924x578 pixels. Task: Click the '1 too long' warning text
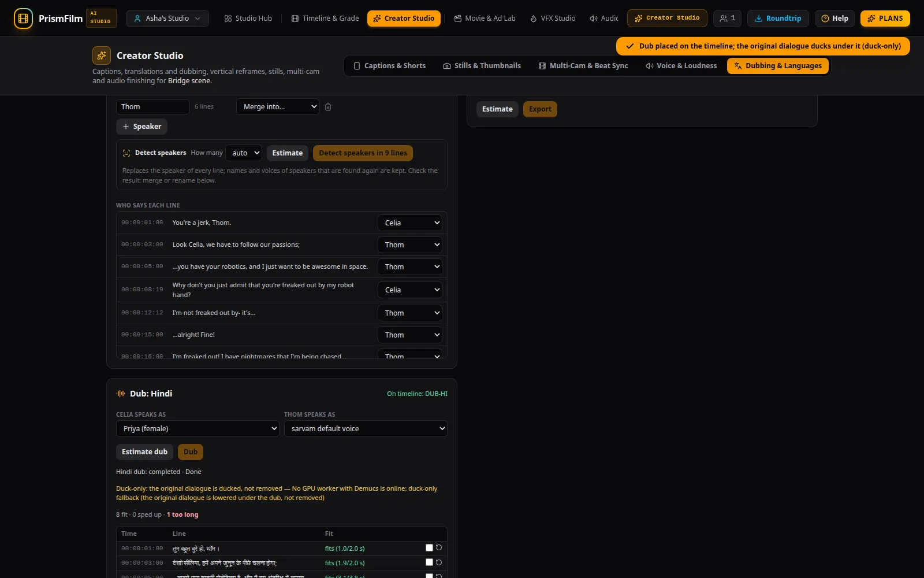(182, 514)
